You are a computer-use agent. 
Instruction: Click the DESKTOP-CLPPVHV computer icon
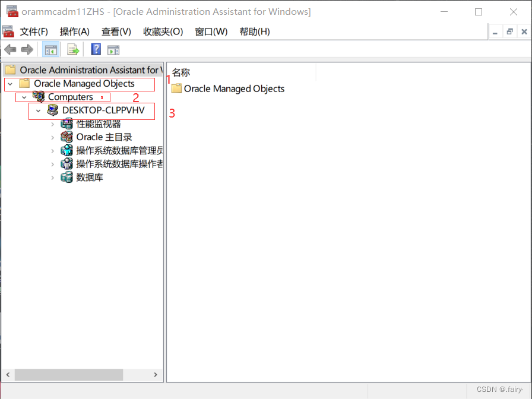53,110
